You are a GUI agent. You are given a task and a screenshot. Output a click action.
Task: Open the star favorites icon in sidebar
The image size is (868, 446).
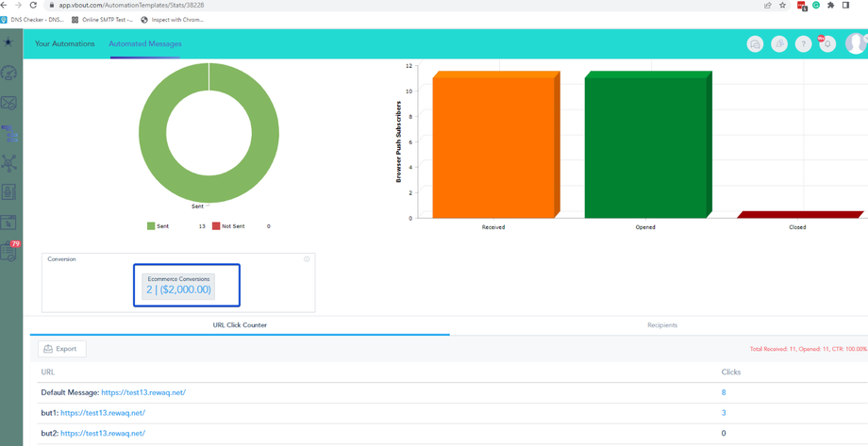[x=8, y=42]
